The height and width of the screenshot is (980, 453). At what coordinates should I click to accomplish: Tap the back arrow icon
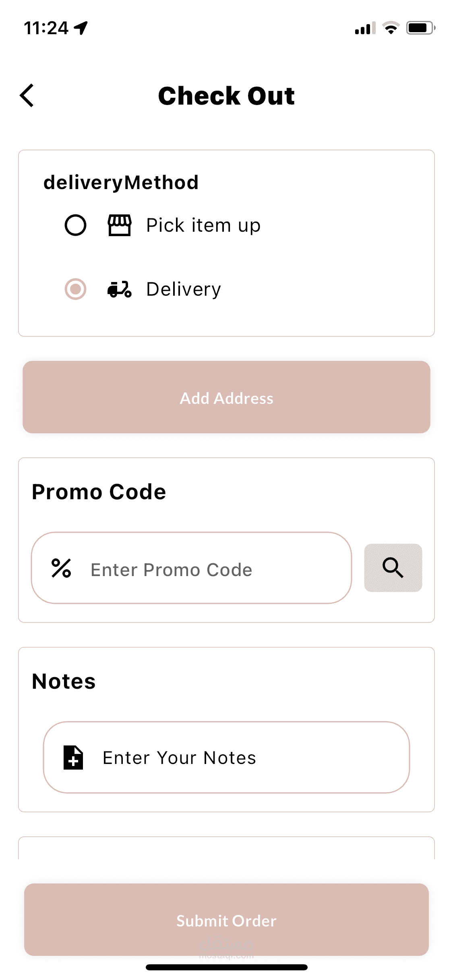[27, 96]
